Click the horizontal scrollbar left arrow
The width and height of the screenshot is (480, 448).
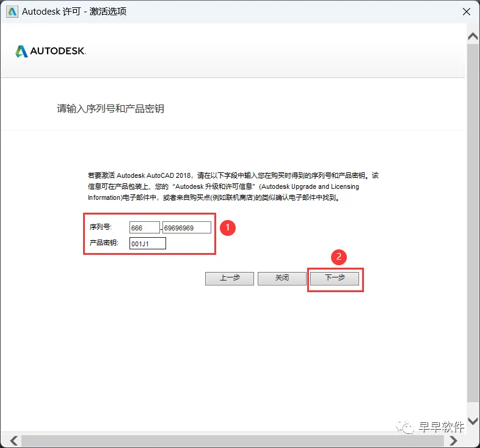click(13, 441)
